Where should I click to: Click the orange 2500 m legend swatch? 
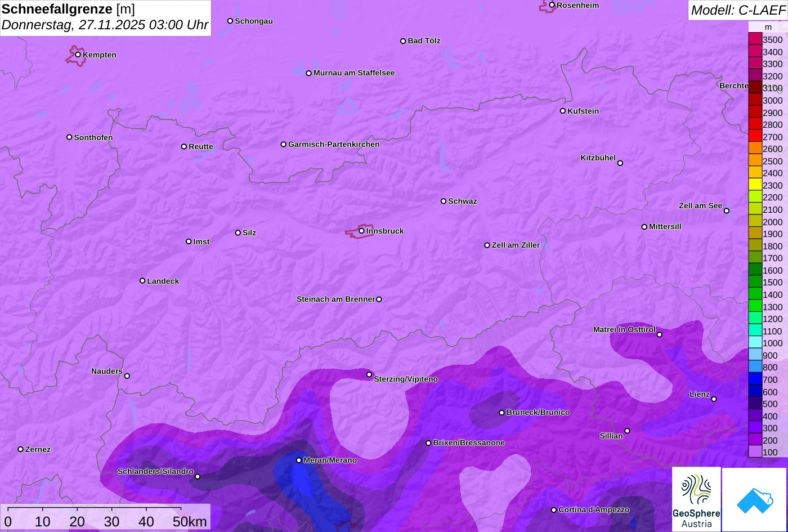[755, 160]
